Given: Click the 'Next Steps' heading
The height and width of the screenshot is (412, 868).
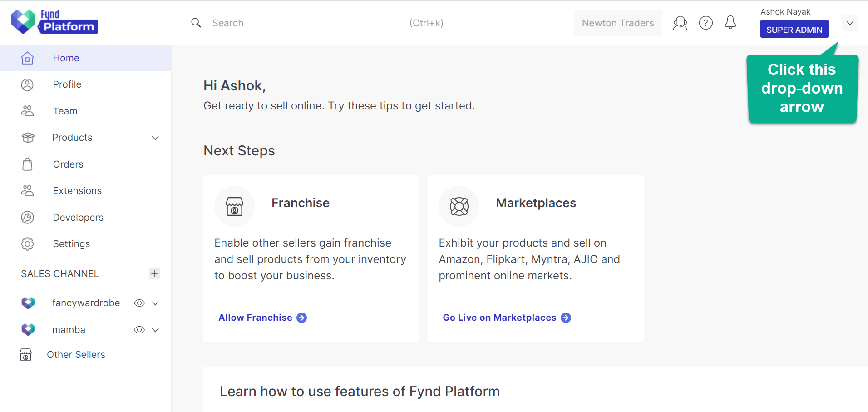Looking at the screenshot, I should click(239, 151).
